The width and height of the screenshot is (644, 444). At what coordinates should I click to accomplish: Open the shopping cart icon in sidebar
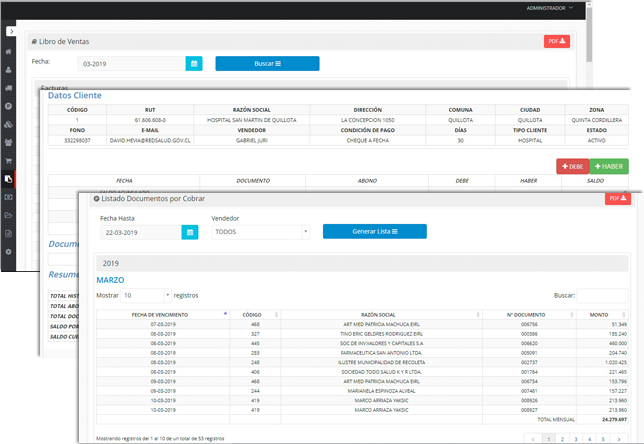click(8, 161)
